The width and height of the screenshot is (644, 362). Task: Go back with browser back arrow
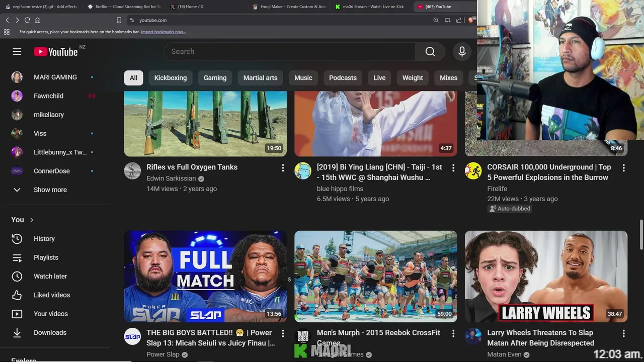(7, 20)
